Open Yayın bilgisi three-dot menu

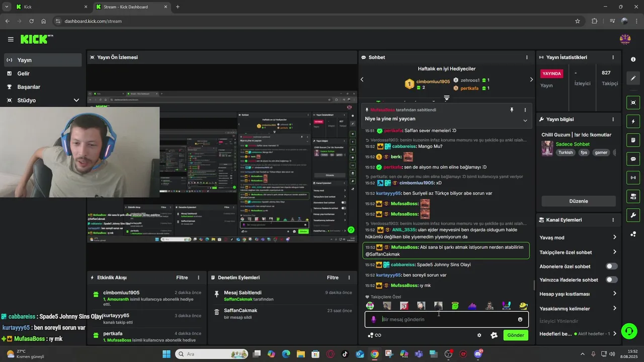(613, 119)
